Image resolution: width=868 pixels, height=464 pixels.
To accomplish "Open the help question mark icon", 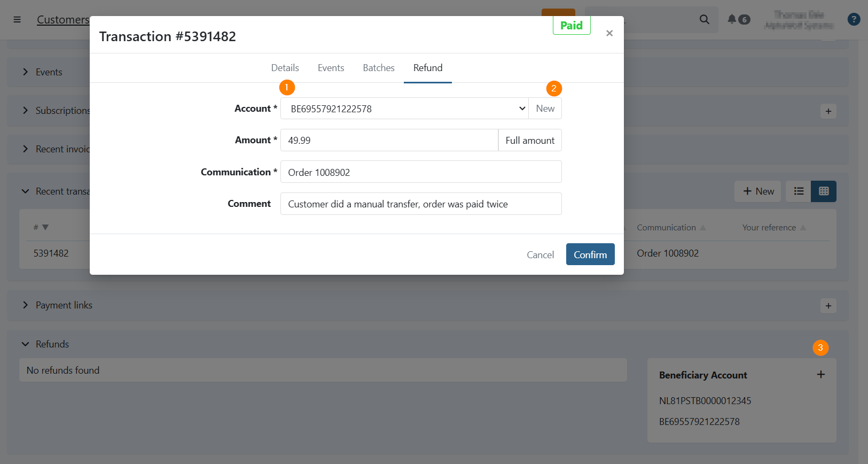I will point(854,20).
